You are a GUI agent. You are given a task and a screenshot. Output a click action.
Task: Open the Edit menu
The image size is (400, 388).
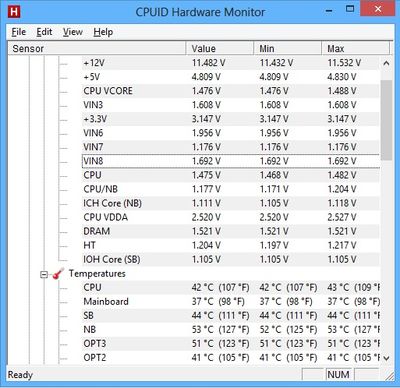[44, 32]
